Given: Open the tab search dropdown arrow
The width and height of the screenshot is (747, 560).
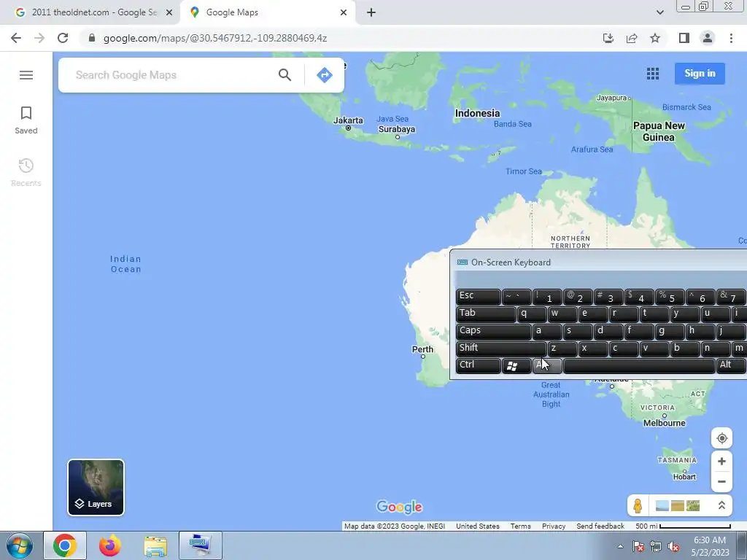Looking at the screenshot, I should click(659, 12).
